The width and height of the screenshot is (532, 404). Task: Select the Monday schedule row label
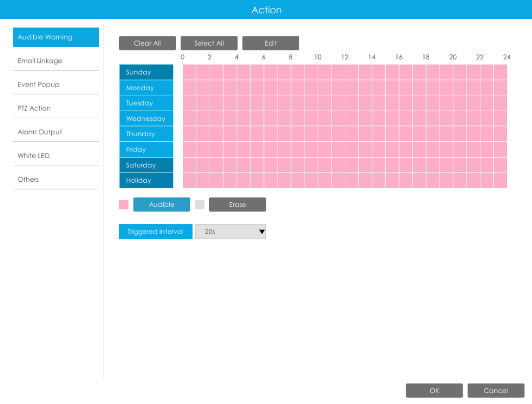(x=146, y=88)
